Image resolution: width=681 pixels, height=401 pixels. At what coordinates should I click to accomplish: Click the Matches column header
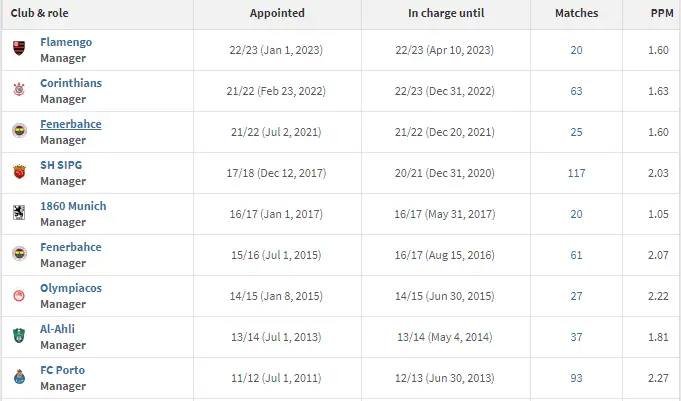[576, 14]
